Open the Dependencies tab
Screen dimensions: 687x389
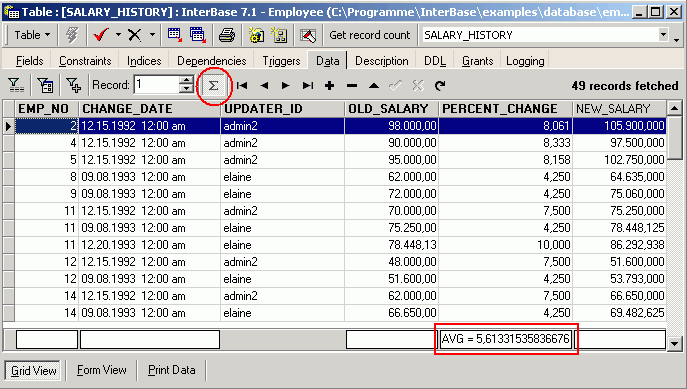(212, 61)
